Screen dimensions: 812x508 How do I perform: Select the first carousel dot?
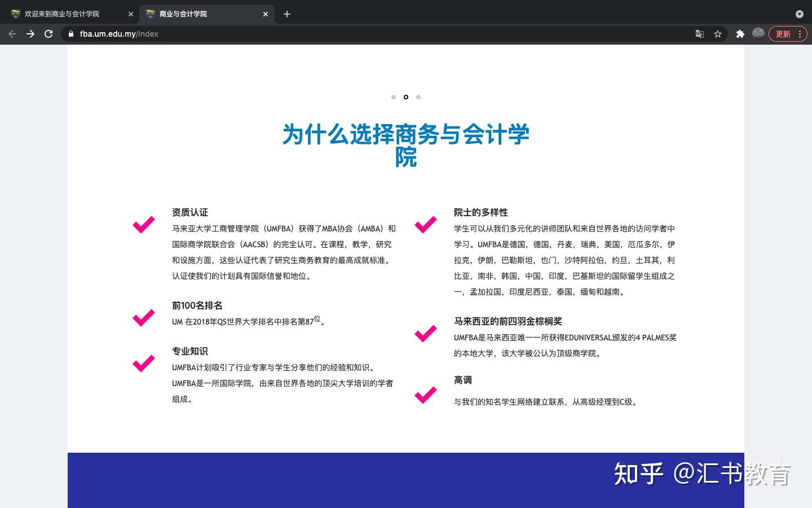pyautogui.click(x=394, y=97)
